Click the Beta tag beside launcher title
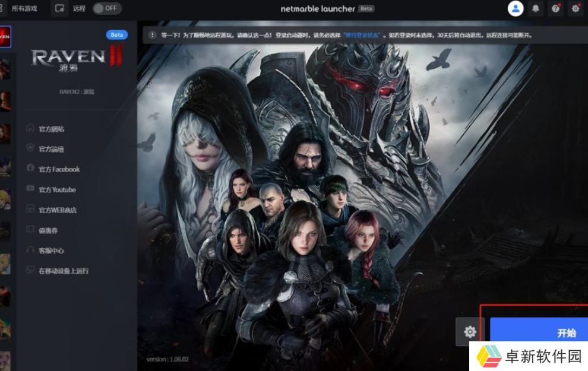The image size is (588, 371). pos(366,9)
